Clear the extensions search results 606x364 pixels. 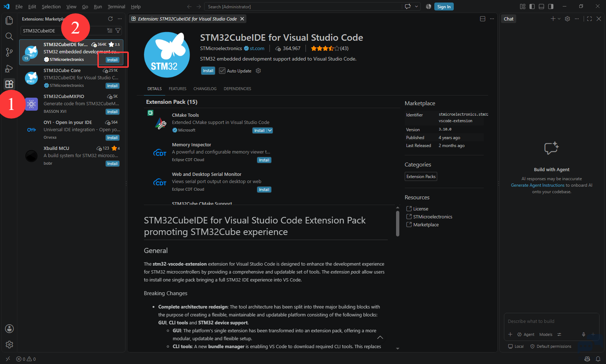pyautogui.click(x=110, y=31)
